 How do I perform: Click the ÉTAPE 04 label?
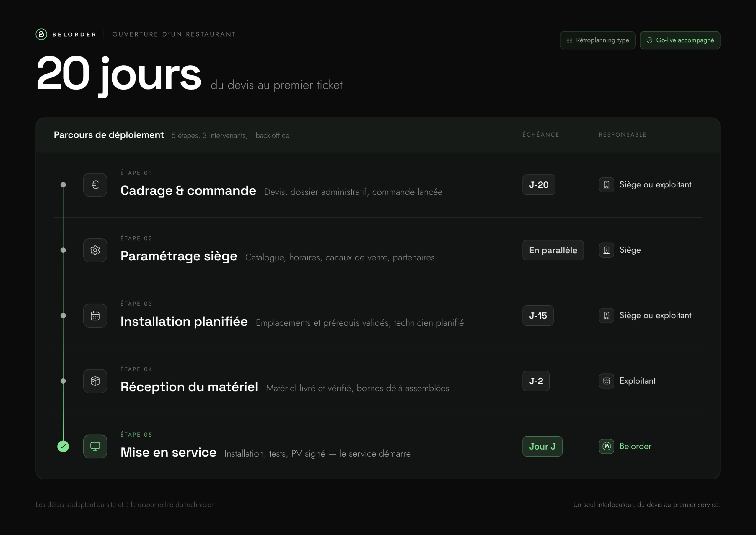tap(136, 369)
